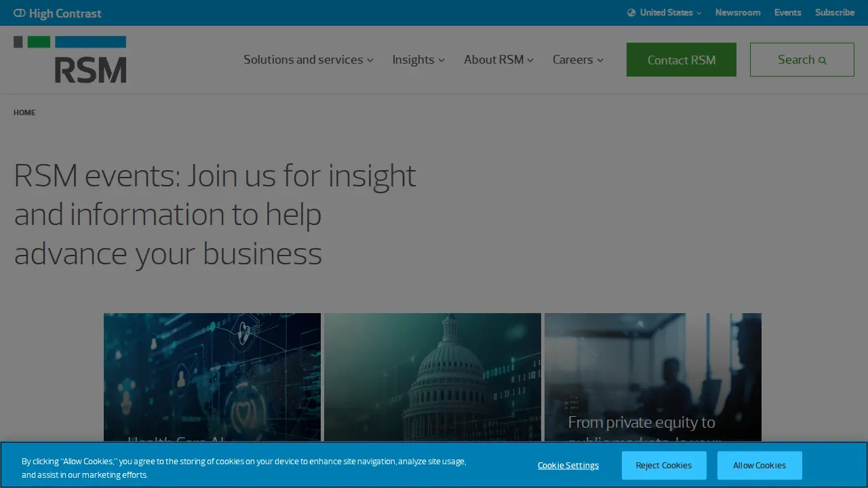Expand the Careers menu
This screenshot has height=488, width=868.
[x=578, y=60]
